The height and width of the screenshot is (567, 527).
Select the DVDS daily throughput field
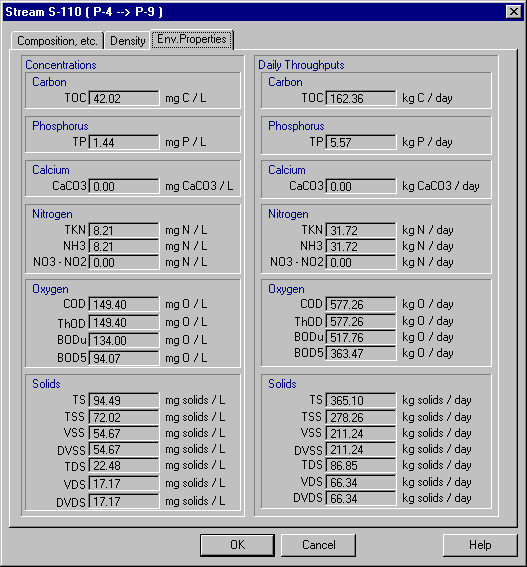click(x=361, y=498)
